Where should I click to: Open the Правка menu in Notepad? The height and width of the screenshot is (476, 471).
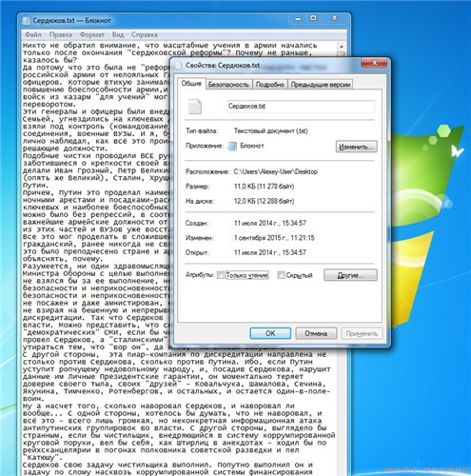click(61, 34)
